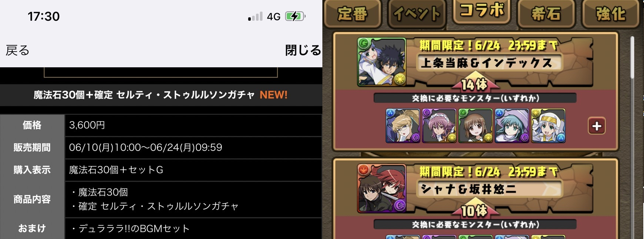Select the シャナ&坂井悠二 exchange monster icon

382,188
